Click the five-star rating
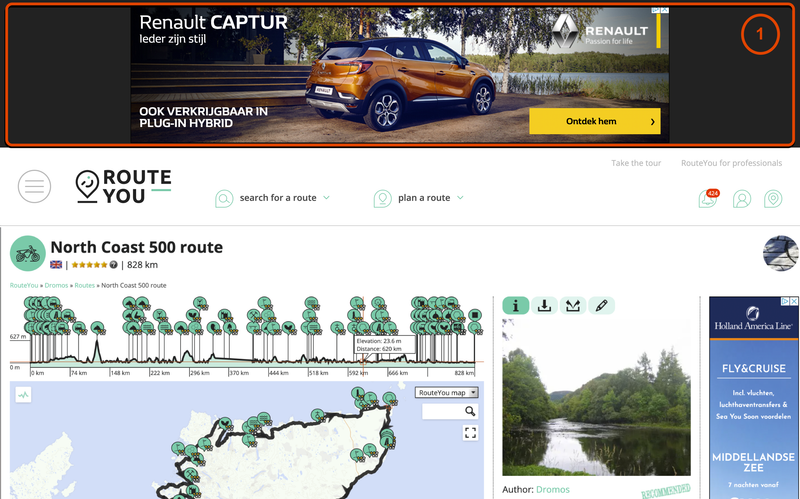Viewport: 800px width, 499px height. pos(89,264)
